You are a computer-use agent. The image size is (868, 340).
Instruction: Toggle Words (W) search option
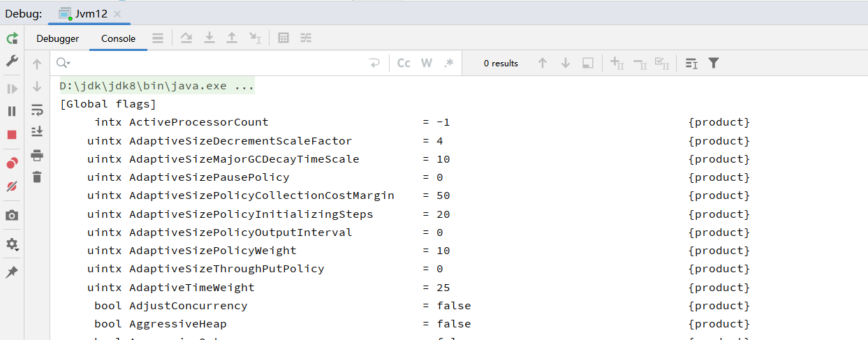[x=427, y=63]
